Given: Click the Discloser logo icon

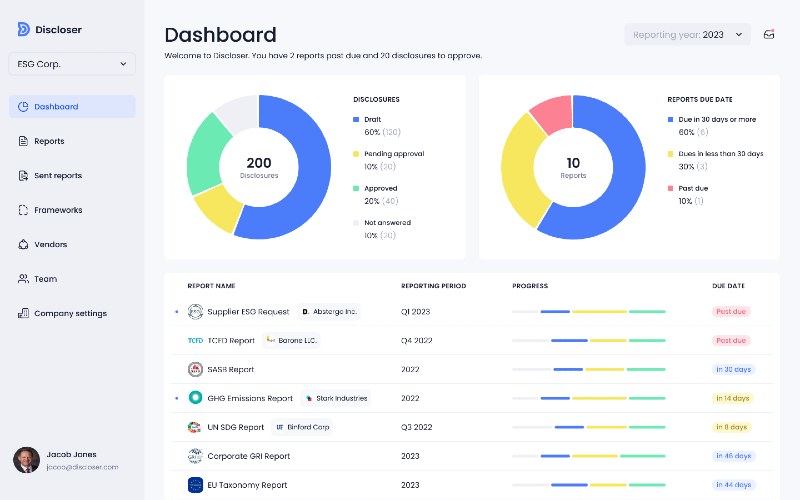Looking at the screenshot, I should [x=23, y=29].
